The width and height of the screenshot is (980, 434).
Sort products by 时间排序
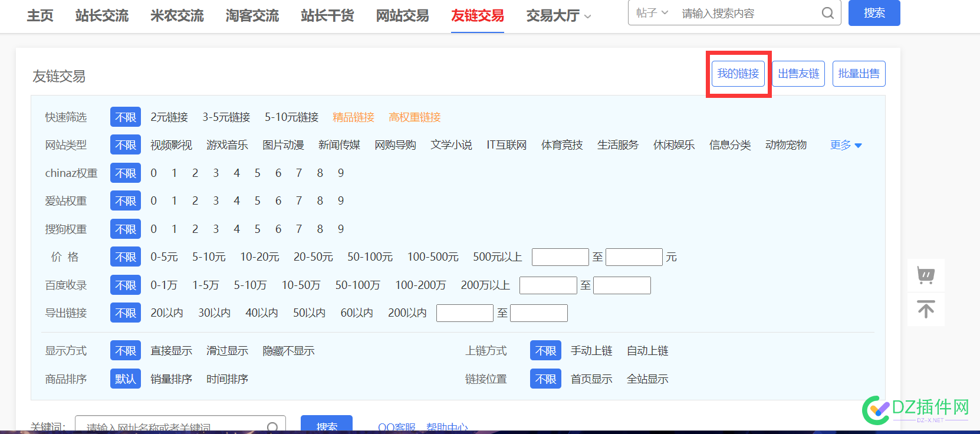tap(227, 379)
